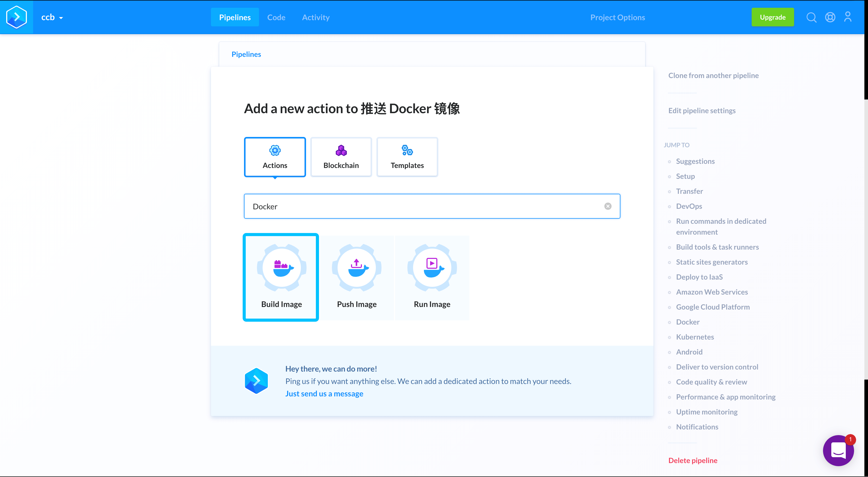Select the Push Image Docker action

click(x=356, y=277)
